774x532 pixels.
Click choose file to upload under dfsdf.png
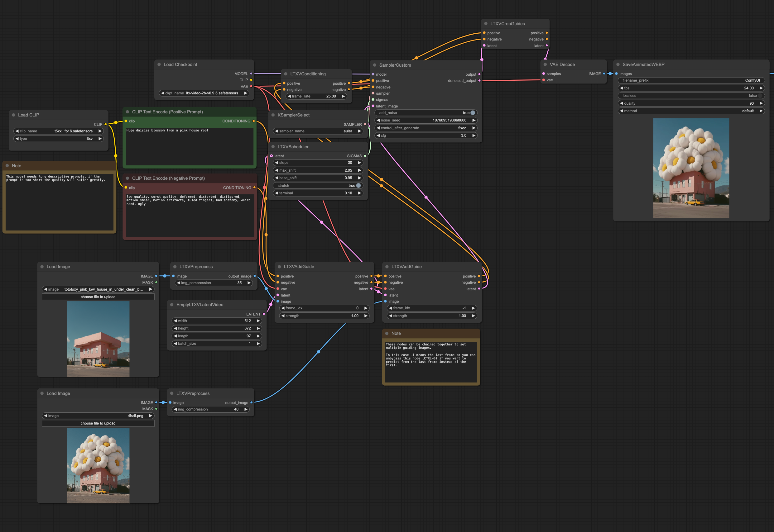pos(98,423)
